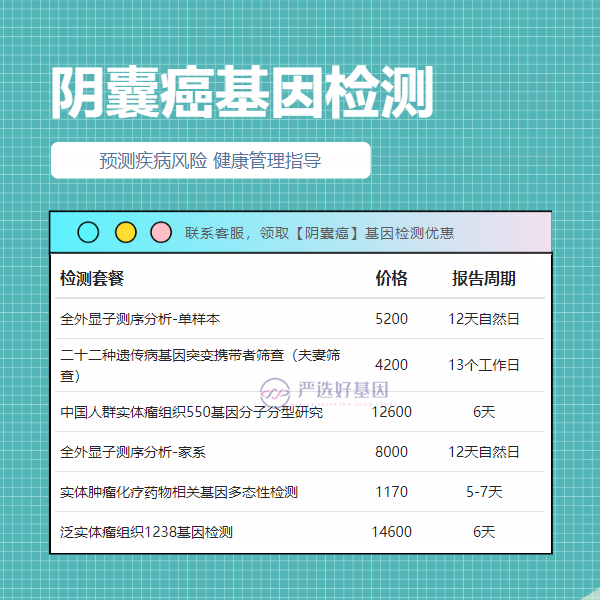600x600 pixels.
Task: Select 中国人群实体瘤组织550基因分子分型研究
Action: 300,412
